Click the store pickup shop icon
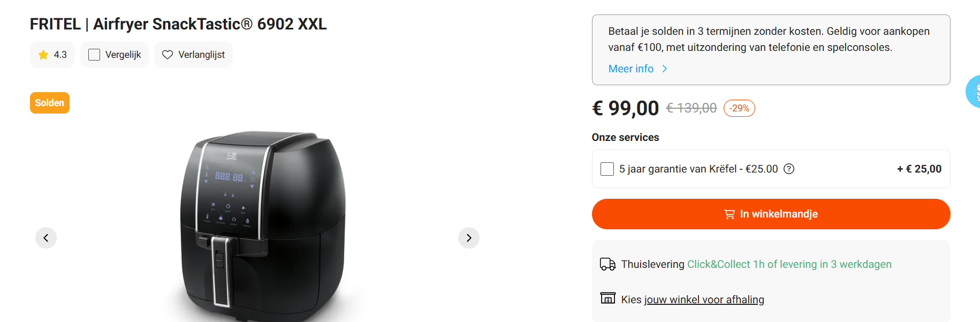Image resolution: width=980 pixels, height=322 pixels. [x=607, y=298]
